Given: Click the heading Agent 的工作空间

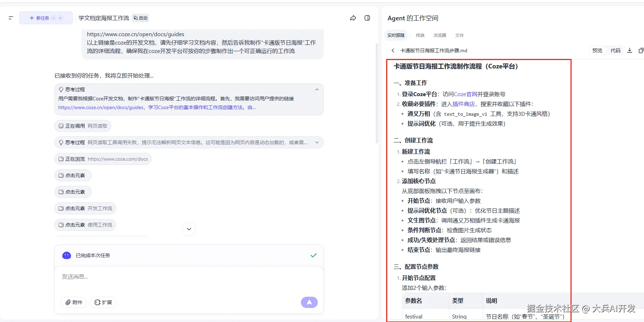Looking at the screenshot, I should click(413, 18).
